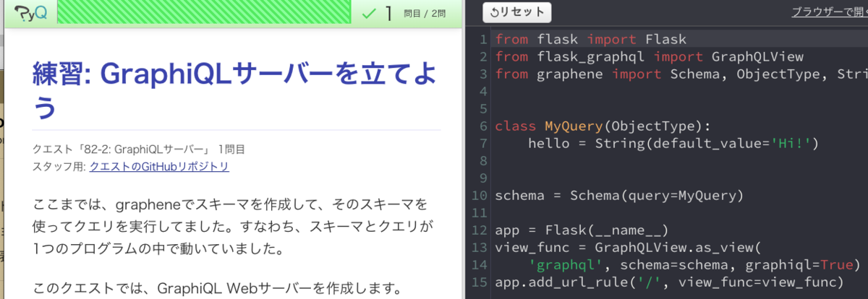868x299 pixels.
Task: Click the paragraph starting ここまでは、grapheneで
Action: [232, 225]
